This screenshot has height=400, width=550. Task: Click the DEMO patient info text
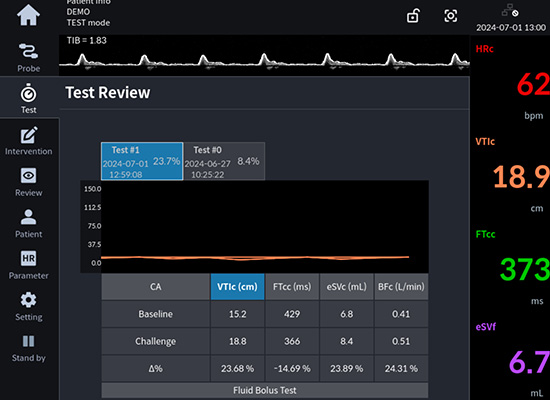(x=78, y=12)
